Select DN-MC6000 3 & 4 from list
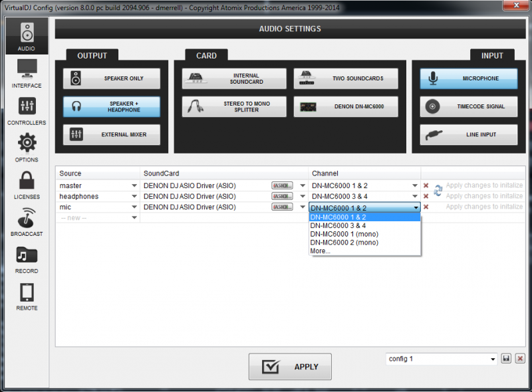 pyautogui.click(x=364, y=225)
